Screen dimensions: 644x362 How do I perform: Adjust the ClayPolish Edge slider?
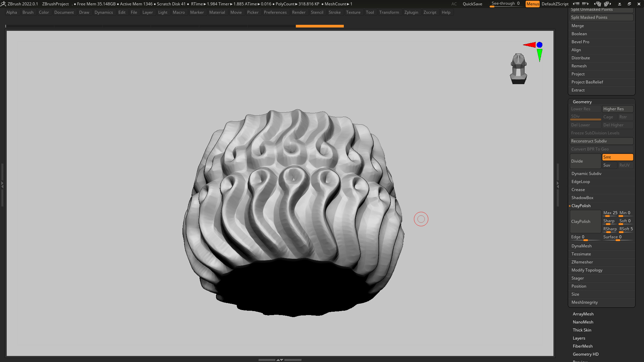click(x=585, y=237)
